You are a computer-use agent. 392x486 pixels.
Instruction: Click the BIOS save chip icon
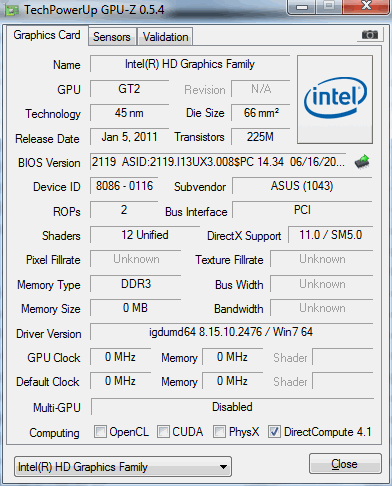(x=362, y=162)
